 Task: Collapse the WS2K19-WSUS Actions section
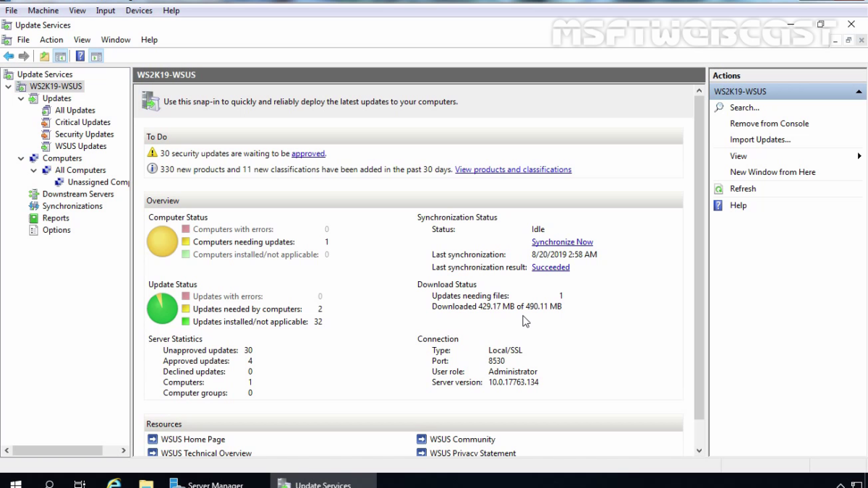(x=859, y=92)
